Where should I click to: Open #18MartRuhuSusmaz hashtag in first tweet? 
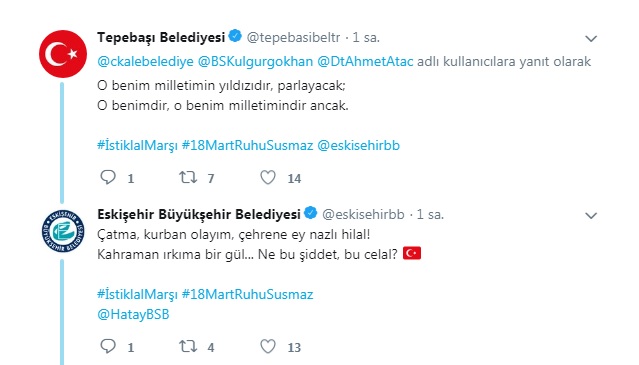coord(247,145)
